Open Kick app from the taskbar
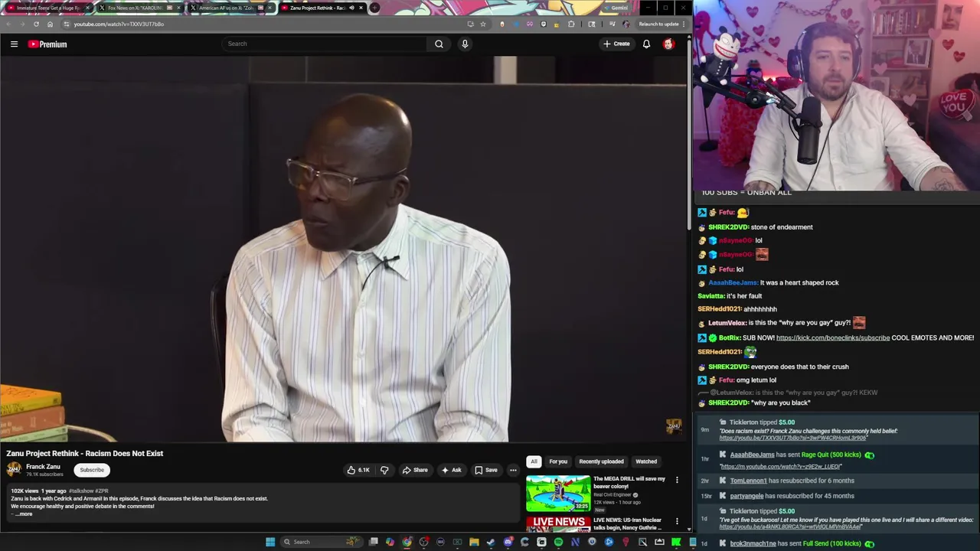 click(x=676, y=542)
